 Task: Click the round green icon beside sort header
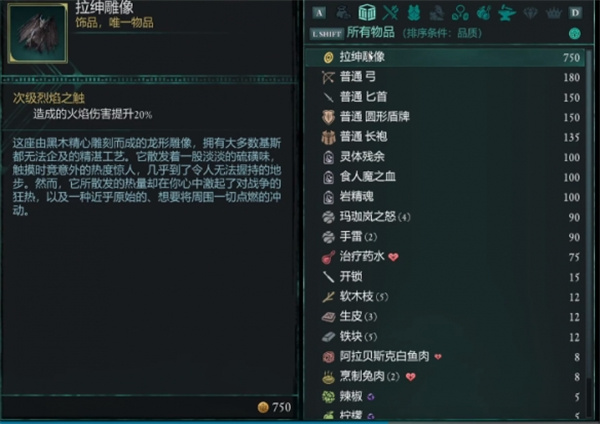pos(574,34)
